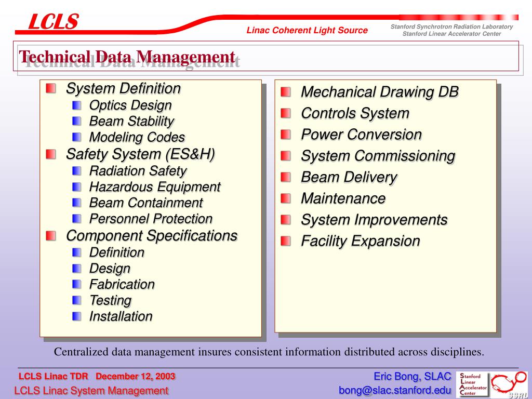Click the red bullet beside Power Conversion
The image size is (532, 399).
click(x=286, y=135)
